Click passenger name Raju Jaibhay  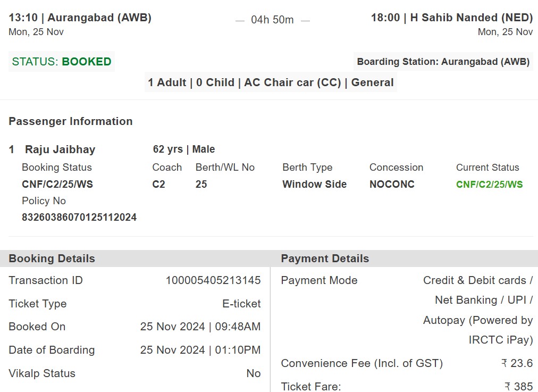click(x=60, y=149)
